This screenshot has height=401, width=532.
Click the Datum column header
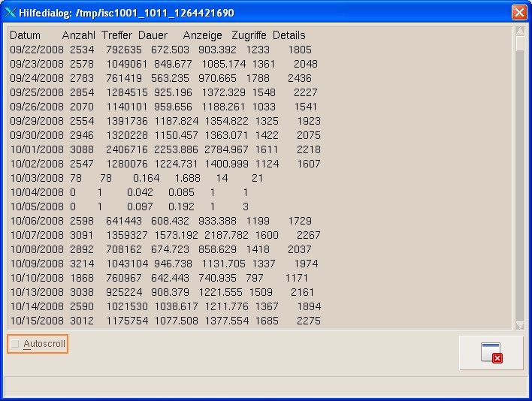click(25, 35)
